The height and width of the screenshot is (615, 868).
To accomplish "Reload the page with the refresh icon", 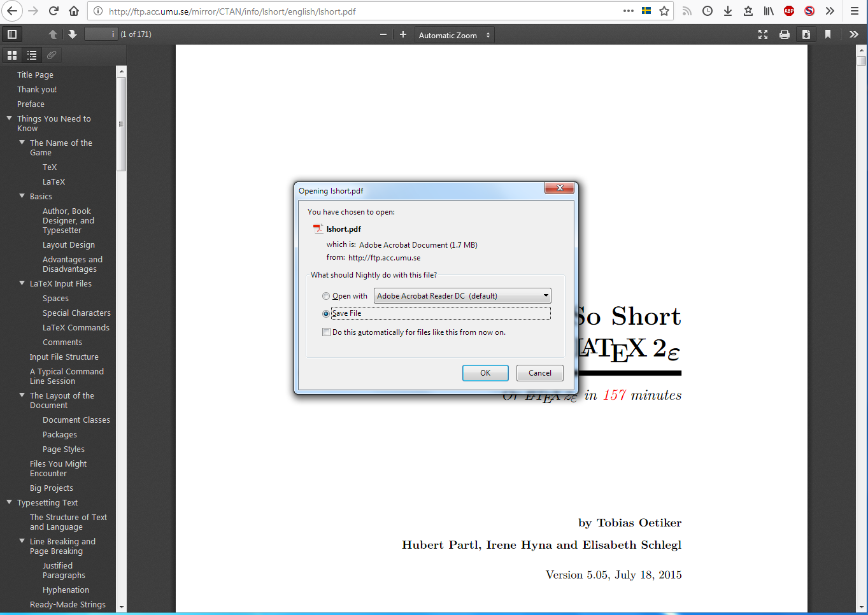I will (x=54, y=11).
